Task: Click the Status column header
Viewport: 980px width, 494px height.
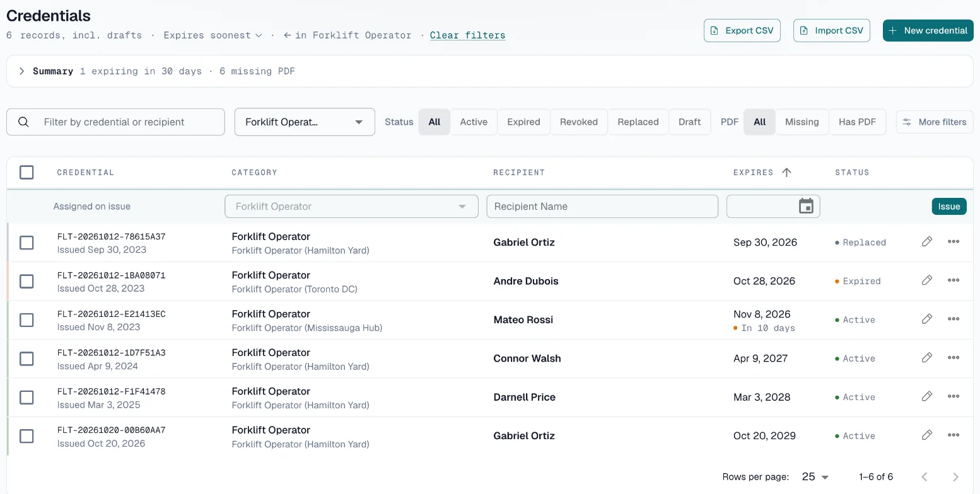Action: click(852, 173)
